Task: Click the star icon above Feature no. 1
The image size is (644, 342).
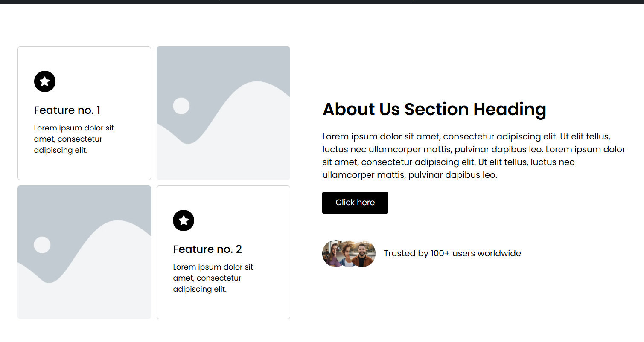Action: point(45,81)
